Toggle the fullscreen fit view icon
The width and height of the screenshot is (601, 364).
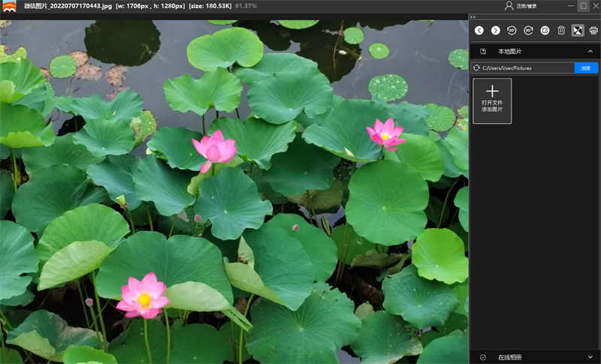[x=578, y=30]
